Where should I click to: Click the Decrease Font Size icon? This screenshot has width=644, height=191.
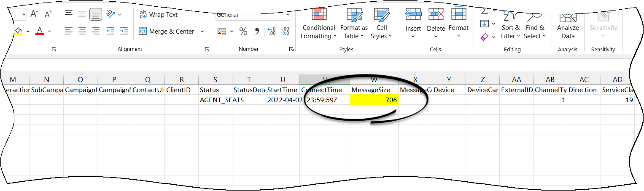(x=48, y=14)
